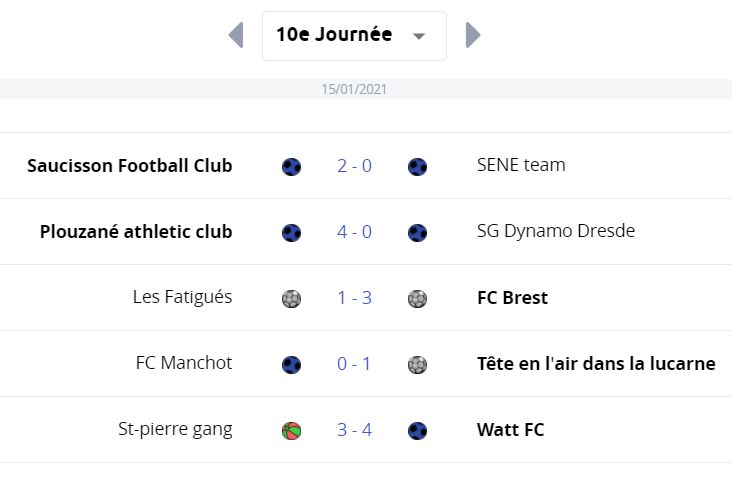Click Tête en l'air's grey ball icon

417,365
